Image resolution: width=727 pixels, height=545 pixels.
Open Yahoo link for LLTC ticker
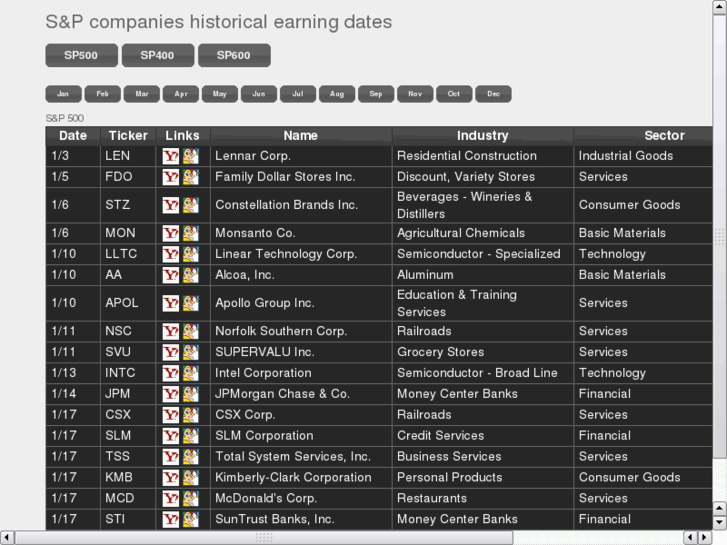(x=171, y=254)
